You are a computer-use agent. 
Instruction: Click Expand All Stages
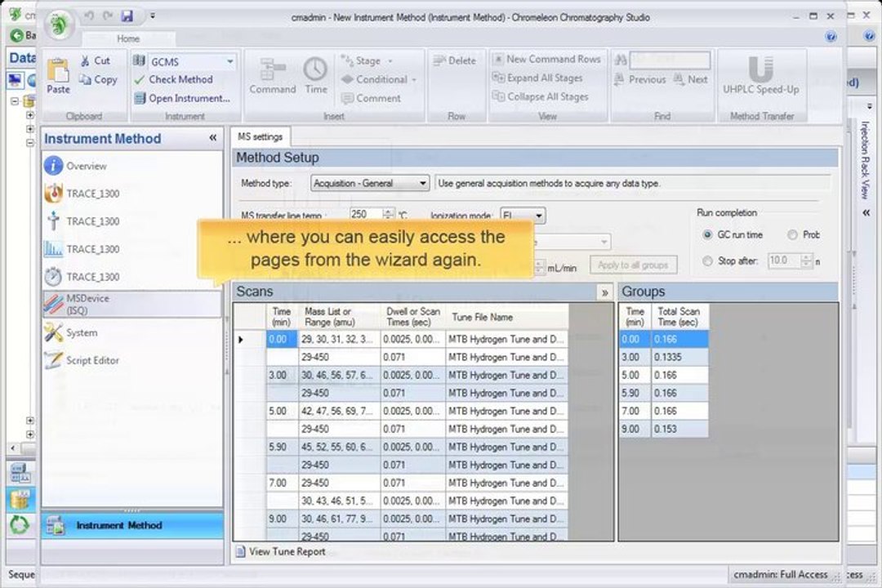click(x=537, y=78)
